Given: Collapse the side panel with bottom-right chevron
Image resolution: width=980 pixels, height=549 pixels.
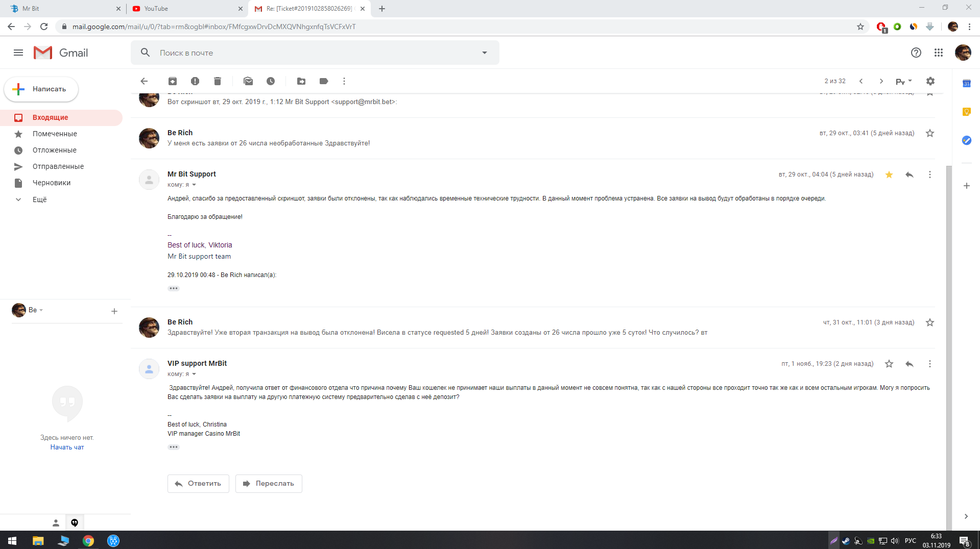Looking at the screenshot, I should click(966, 516).
